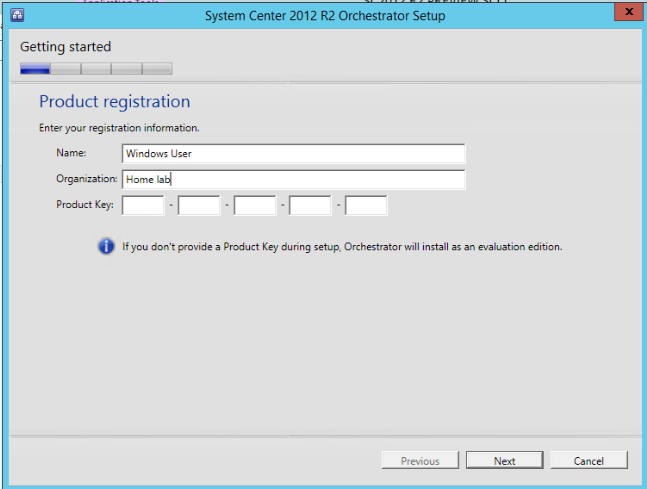This screenshot has width=647, height=489.
Task: Click the Organization field containing Home lab
Action: [293, 180]
